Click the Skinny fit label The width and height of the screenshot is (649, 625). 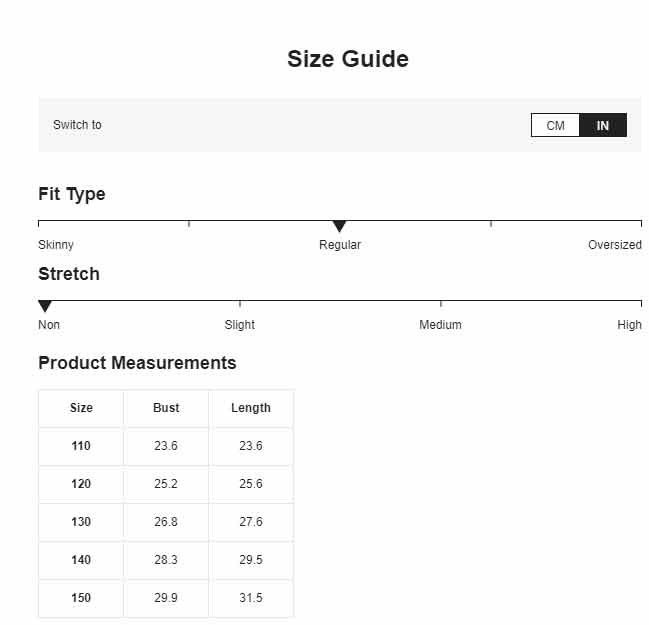pos(56,245)
